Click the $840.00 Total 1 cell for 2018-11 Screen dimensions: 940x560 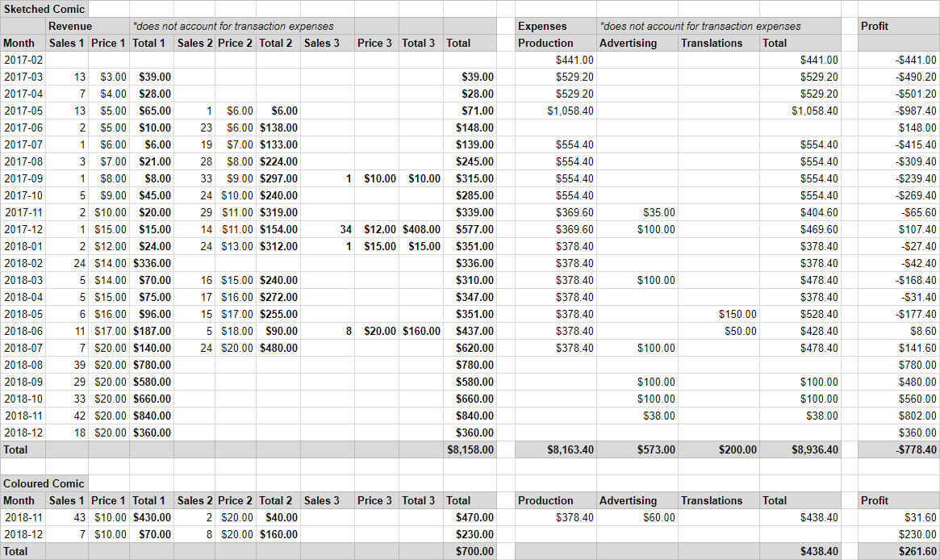[x=151, y=416]
